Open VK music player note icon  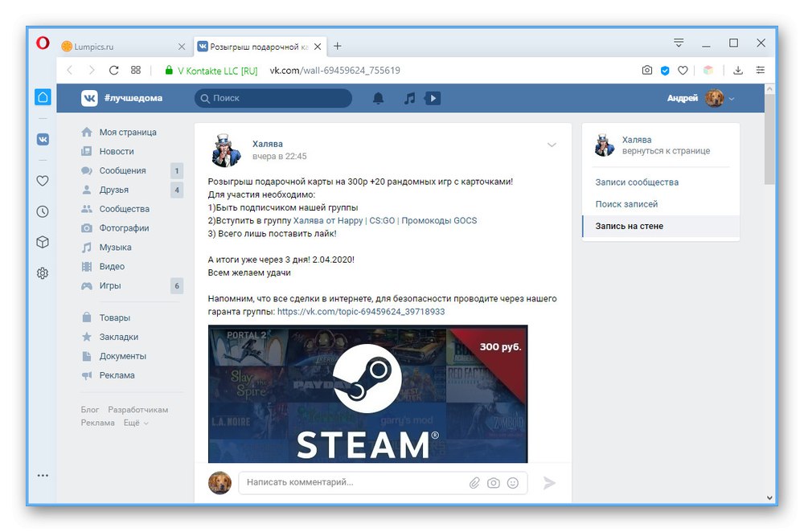pos(409,98)
